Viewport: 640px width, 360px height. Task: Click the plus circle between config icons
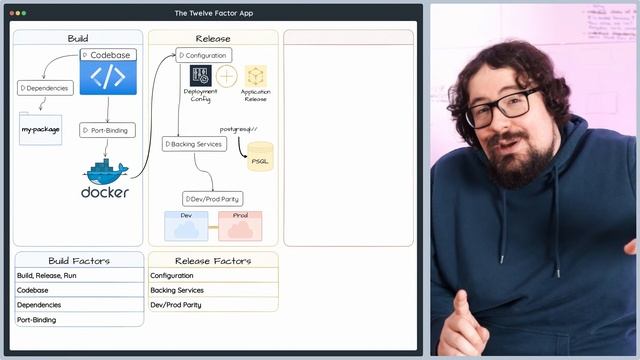coord(227,76)
